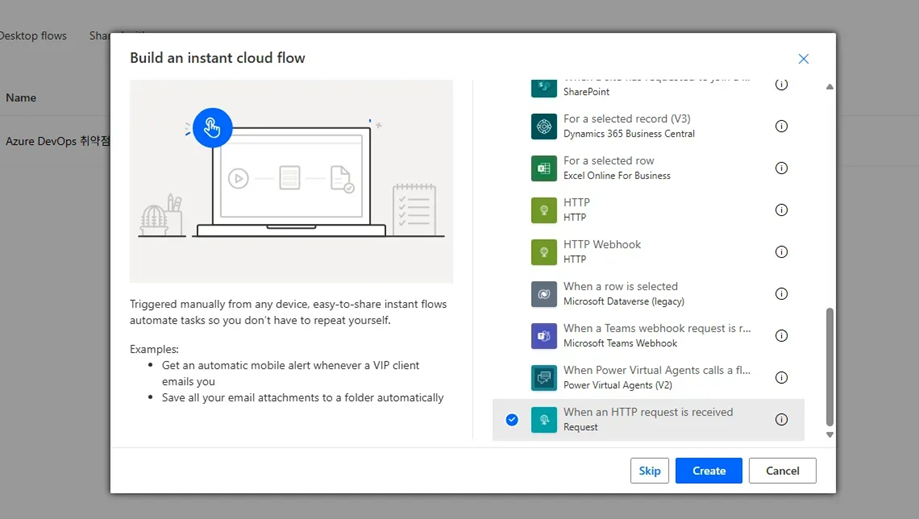
Task: View info for Teams webhook request trigger
Action: pos(781,336)
